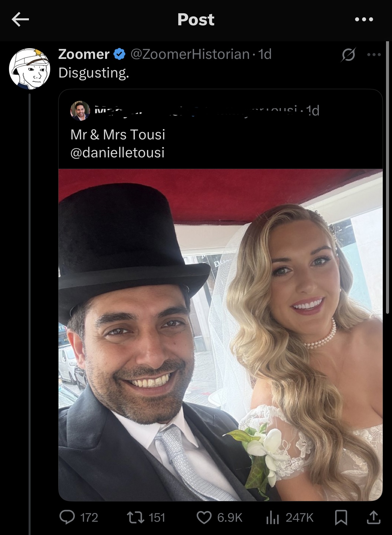Bookmark this post
The width and height of the screenshot is (392, 535).
(x=341, y=517)
